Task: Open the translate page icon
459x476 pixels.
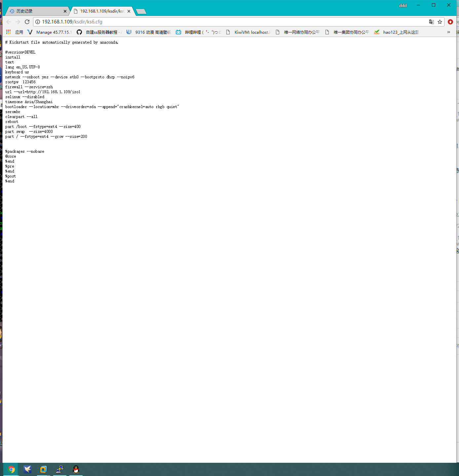Action: (432, 22)
